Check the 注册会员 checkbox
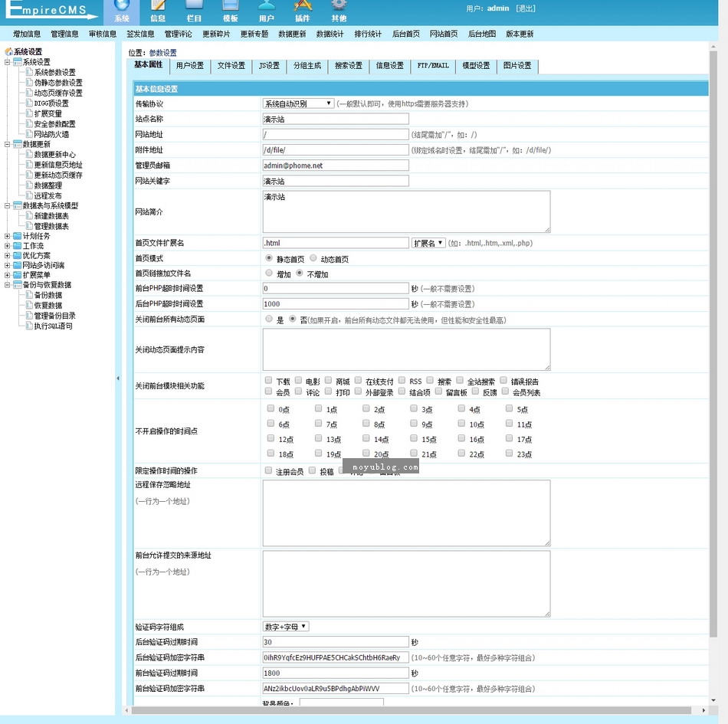Screen dimensions: 728x724 tap(268, 470)
